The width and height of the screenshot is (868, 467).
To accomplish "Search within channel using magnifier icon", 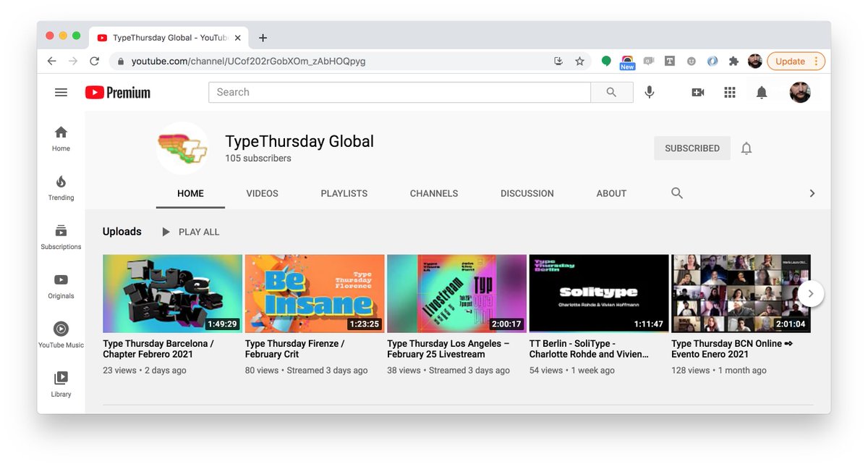I will (x=677, y=193).
